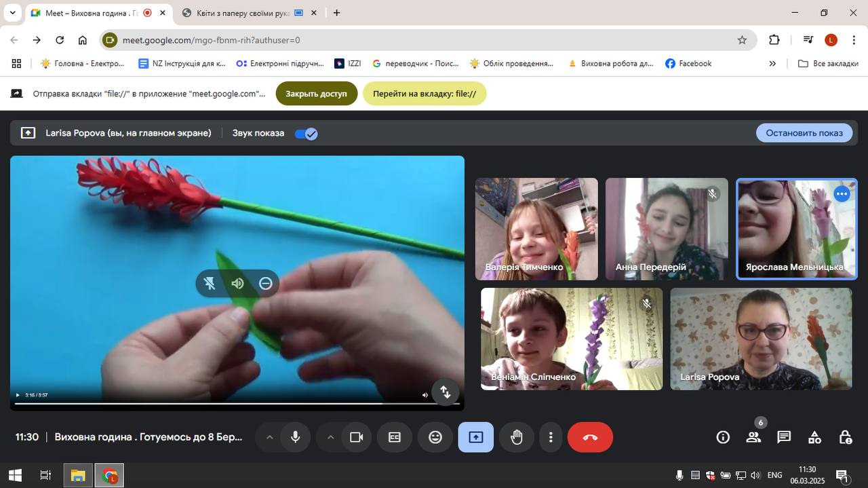Click the Остановить показ button
868x488 pixels.
[804, 133]
